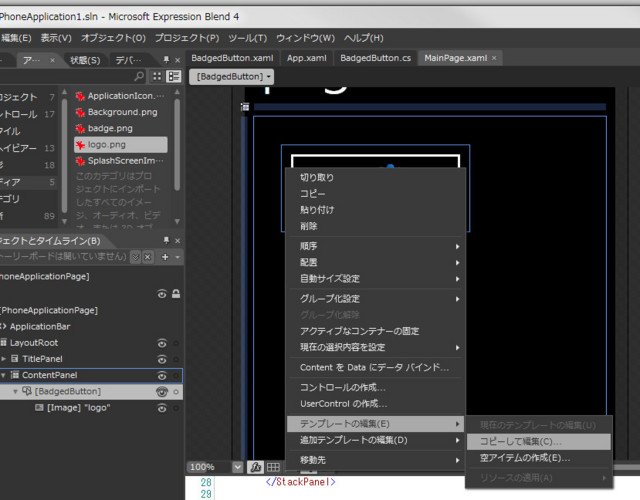Toggle visibility of ContentPanel
The image size is (640, 500).
pos(162,376)
